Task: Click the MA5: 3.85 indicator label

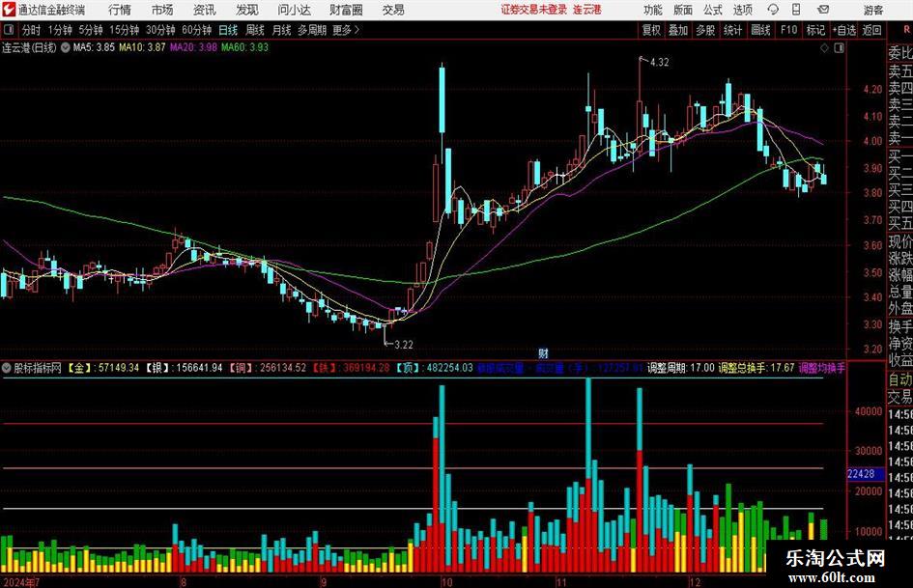Action: pos(93,47)
